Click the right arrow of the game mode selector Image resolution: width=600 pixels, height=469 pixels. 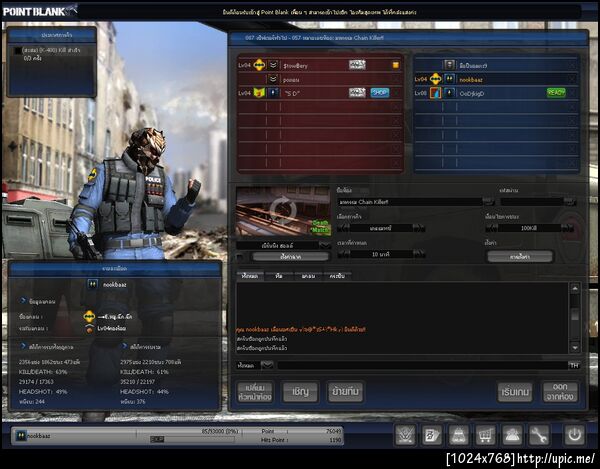point(419,228)
